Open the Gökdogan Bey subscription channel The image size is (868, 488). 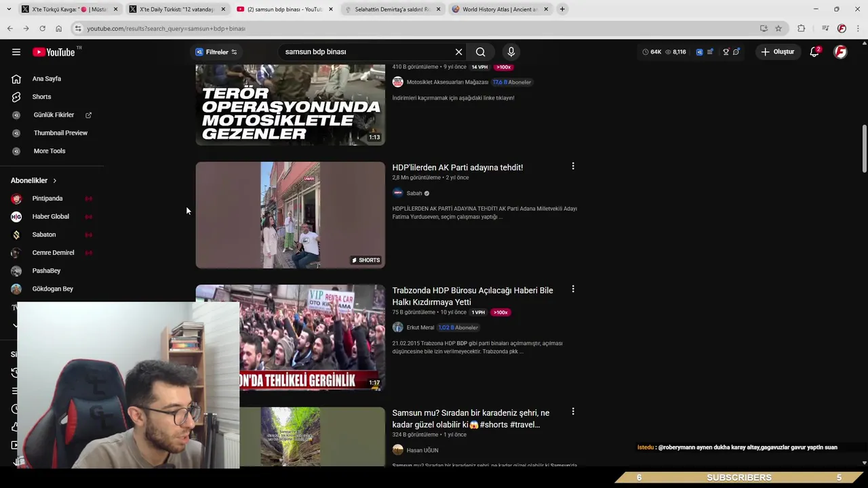click(x=52, y=289)
